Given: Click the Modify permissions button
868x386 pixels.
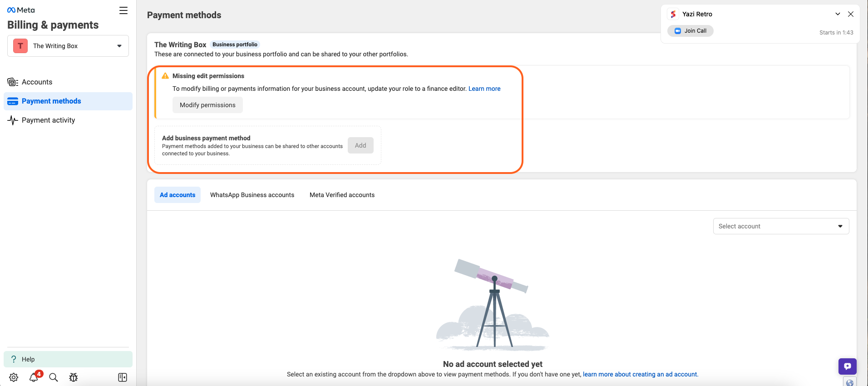Looking at the screenshot, I should tap(207, 105).
